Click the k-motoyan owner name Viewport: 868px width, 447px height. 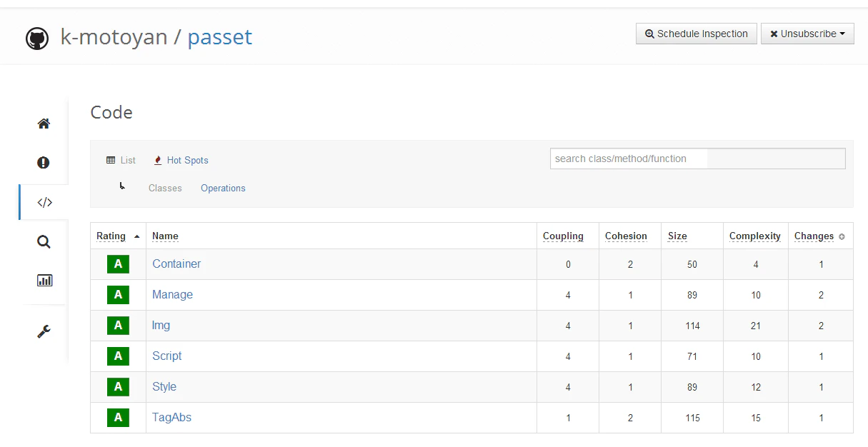(x=114, y=37)
